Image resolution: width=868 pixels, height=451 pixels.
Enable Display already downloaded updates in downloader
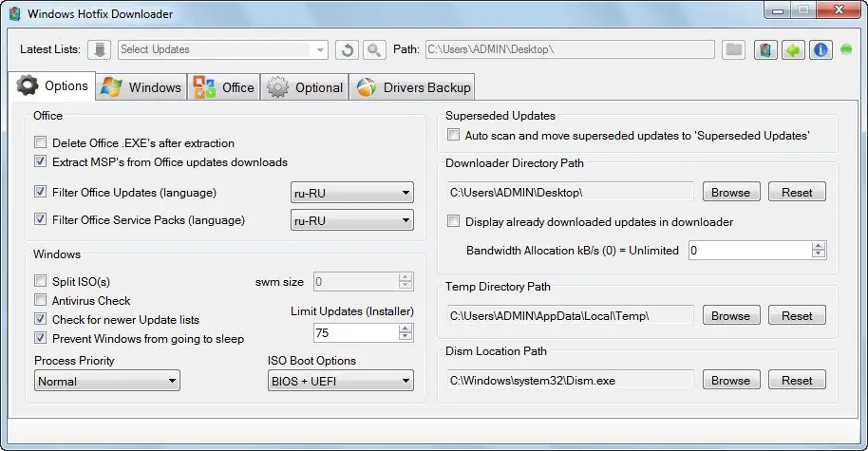tap(453, 221)
